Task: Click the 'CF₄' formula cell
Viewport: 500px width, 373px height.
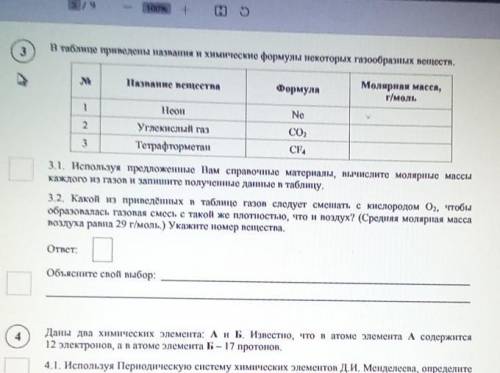Action: point(297,150)
